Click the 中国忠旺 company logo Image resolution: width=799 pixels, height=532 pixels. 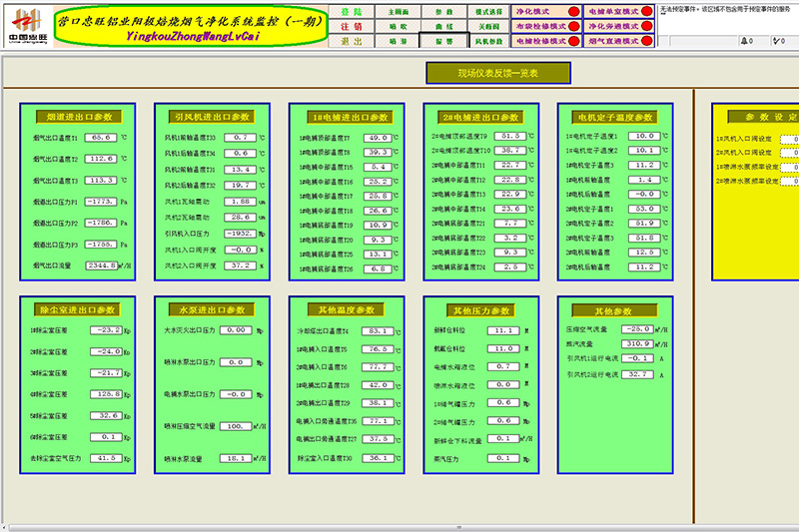pyautogui.click(x=25, y=25)
